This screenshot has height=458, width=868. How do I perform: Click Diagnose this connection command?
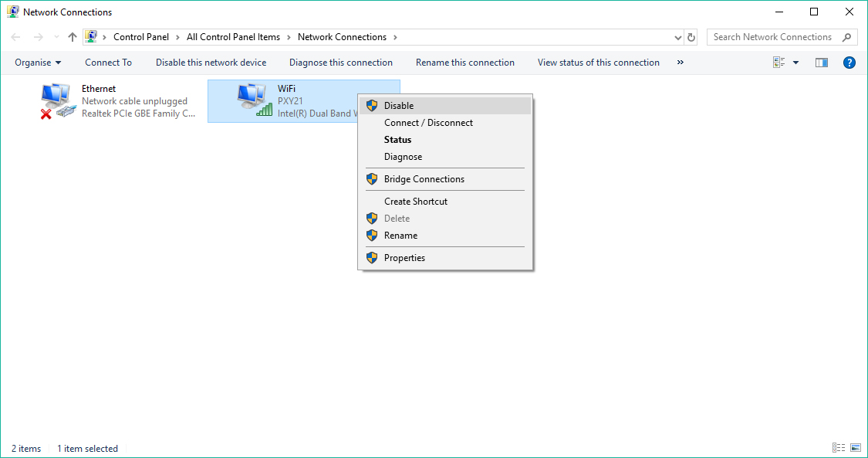(340, 62)
